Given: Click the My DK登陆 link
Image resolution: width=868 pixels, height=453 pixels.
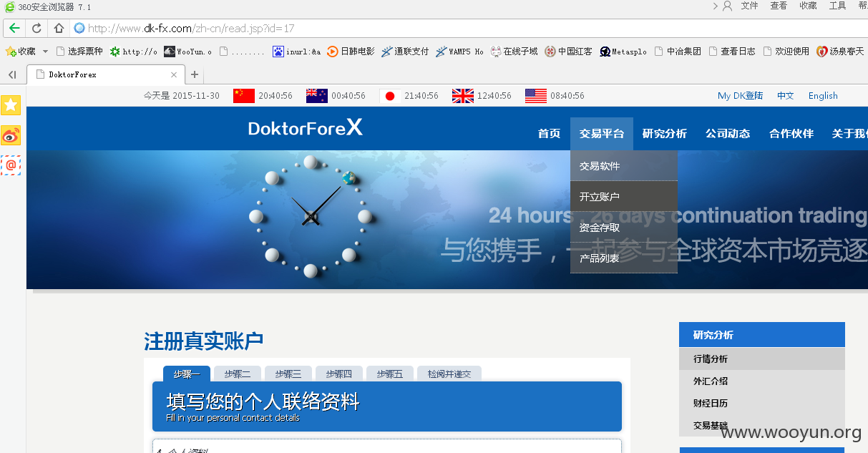Looking at the screenshot, I should click(x=740, y=96).
